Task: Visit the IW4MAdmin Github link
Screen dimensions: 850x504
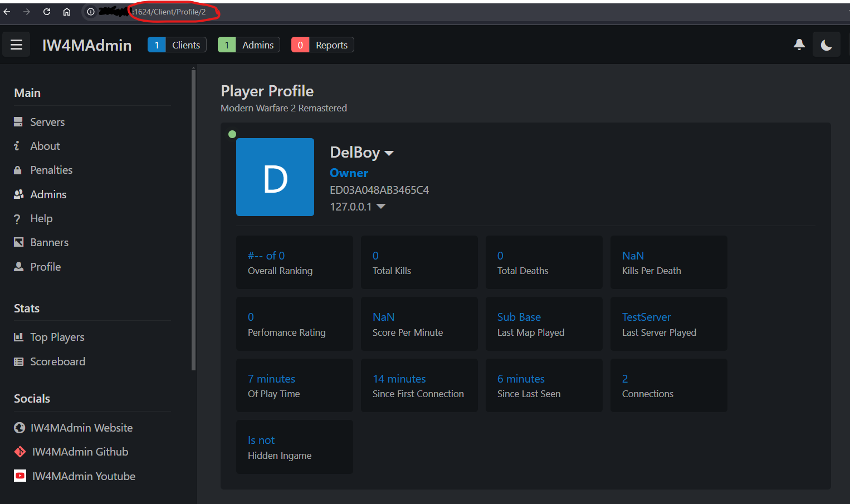Action: coord(80,452)
